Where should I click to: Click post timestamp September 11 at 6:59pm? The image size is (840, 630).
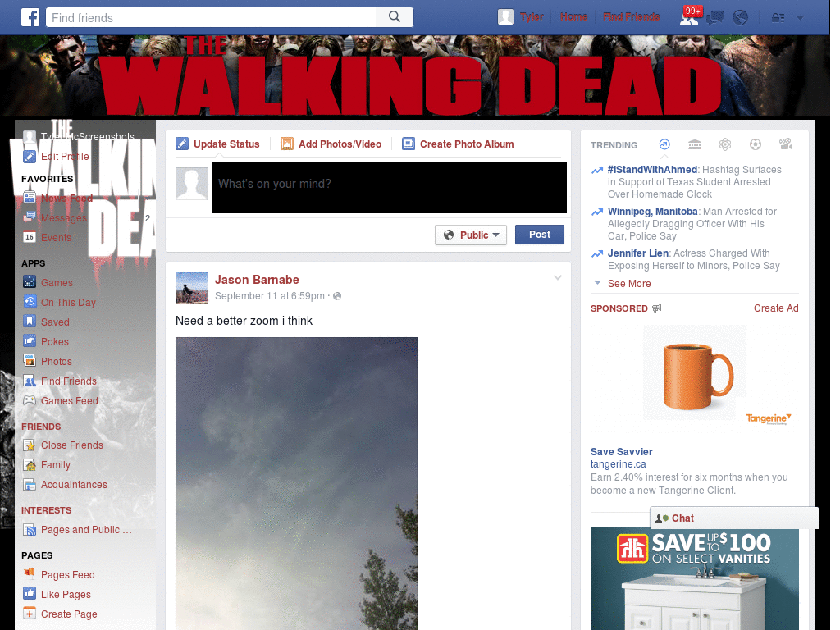tap(269, 295)
